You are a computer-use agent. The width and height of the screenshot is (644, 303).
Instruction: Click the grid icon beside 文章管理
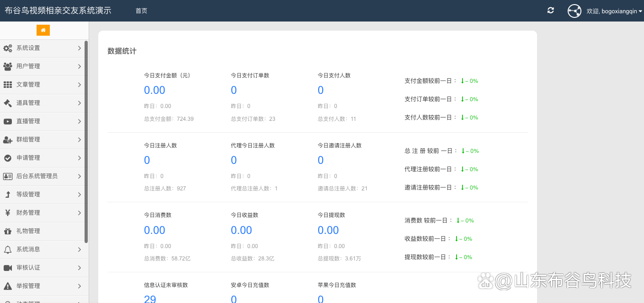(8, 85)
